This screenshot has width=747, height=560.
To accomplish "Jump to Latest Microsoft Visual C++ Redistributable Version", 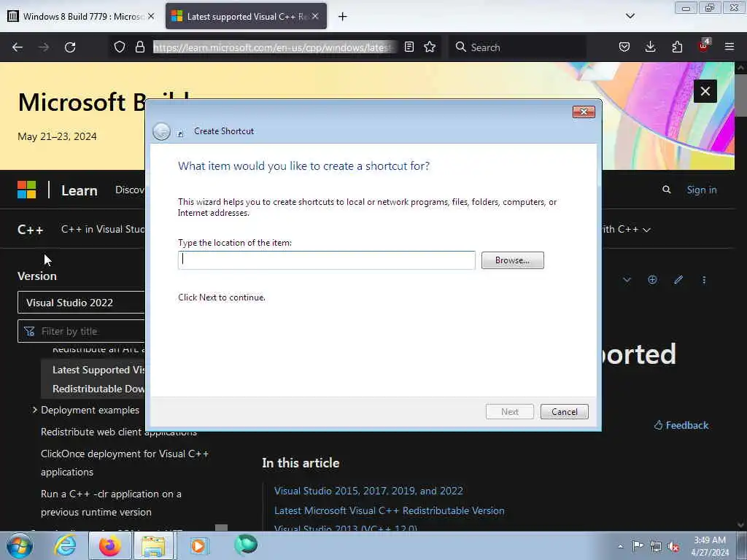I will 390,510.
